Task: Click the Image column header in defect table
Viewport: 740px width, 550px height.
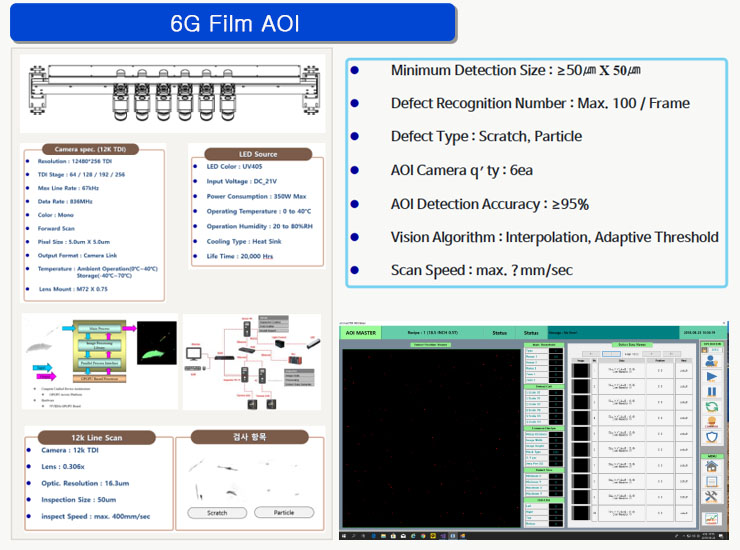Action: (x=581, y=361)
